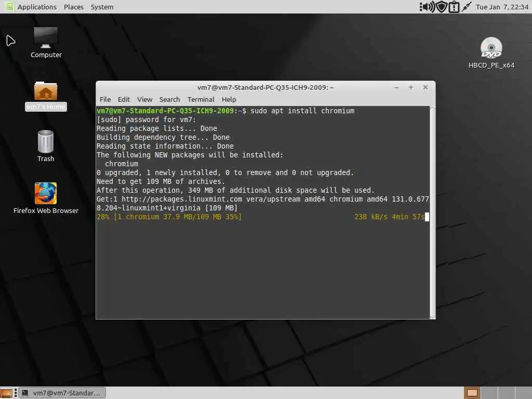Click the 'Building dependency tree... Done' line
Screen dimensions: 532x399
pos(163,137)
